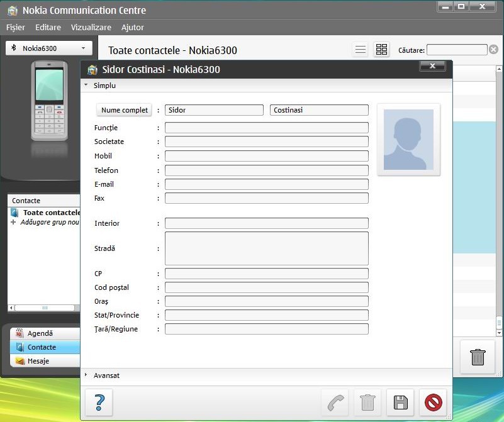
Task: Click the last name field containing Costinasi
Action: coord(319,110)
